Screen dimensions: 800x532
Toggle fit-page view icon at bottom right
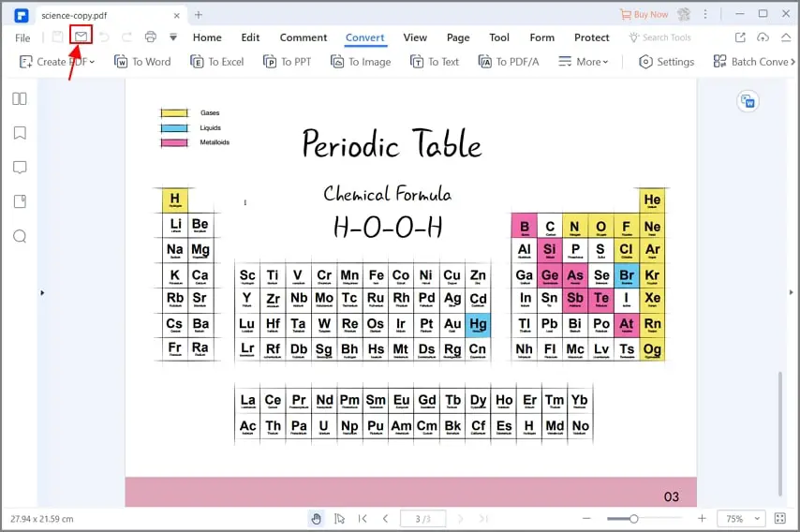(x=779, y=519)
